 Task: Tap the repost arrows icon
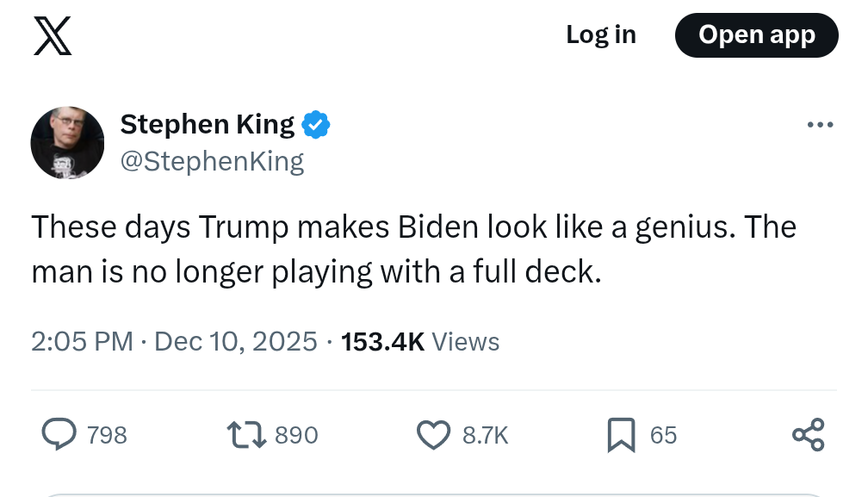pyautogui.click(x=245, y=434)
